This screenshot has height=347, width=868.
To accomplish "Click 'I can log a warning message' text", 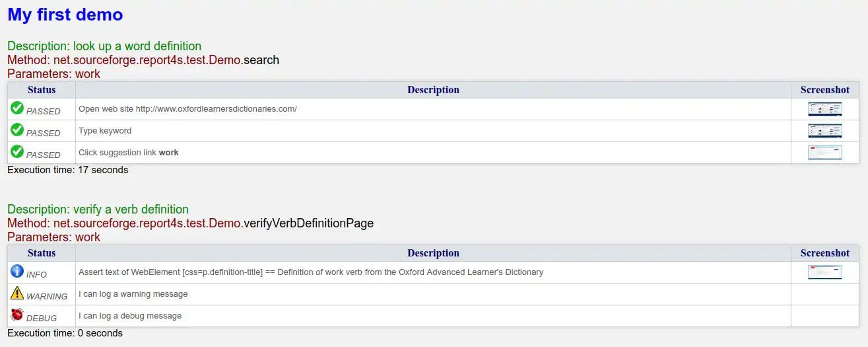I will [133, 294].
